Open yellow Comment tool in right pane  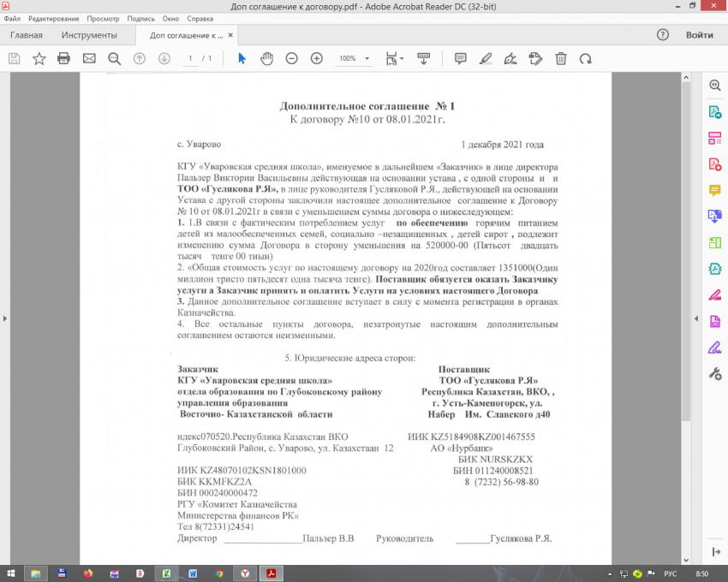tap(714, 190)
